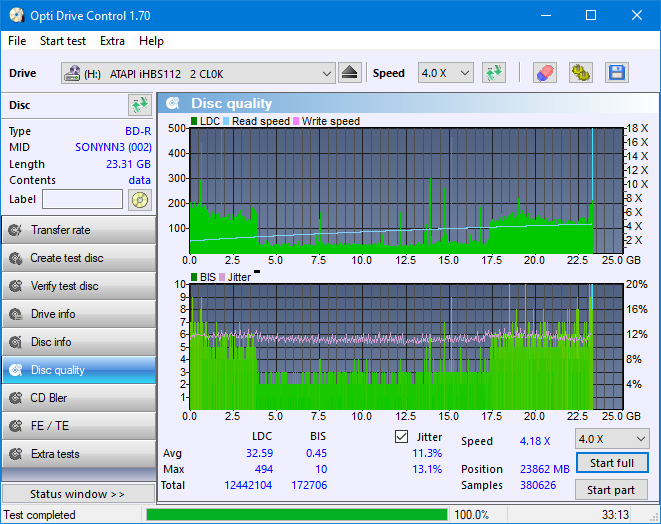
Task: Click the Verify test disc icon
Action: (16, 286)
